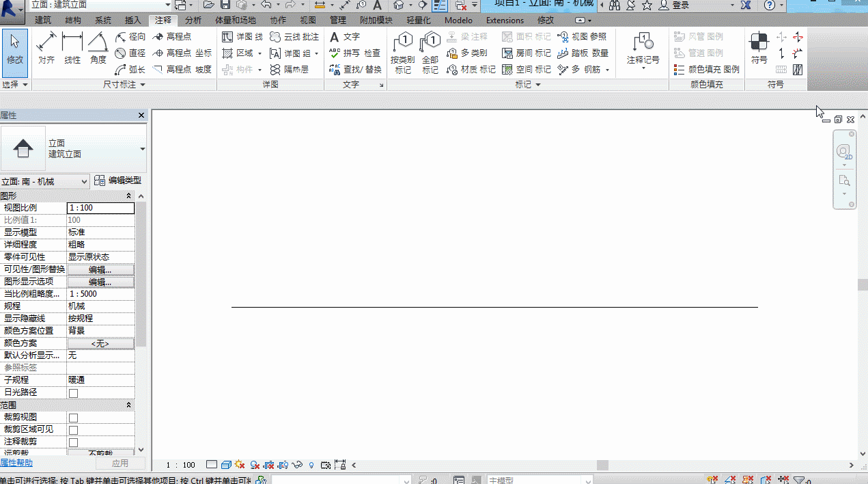This screenshot has width=868, height=484.
Task: Switch to the 结构 ribbon tab
Action: (73, 21)
